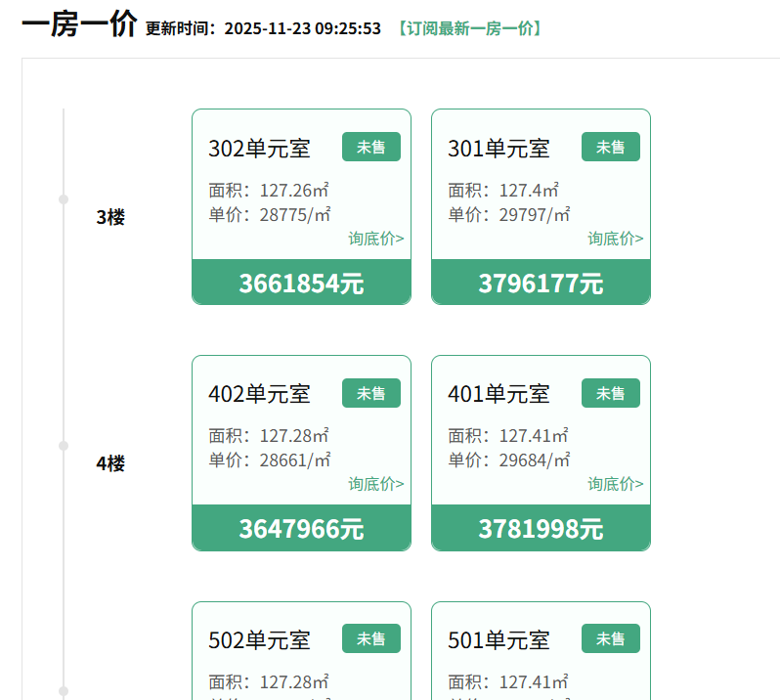This screenshot has width=780, height=700.
Task: Select the 未售 status tag on 402单元室
Action: pos(371,393)
